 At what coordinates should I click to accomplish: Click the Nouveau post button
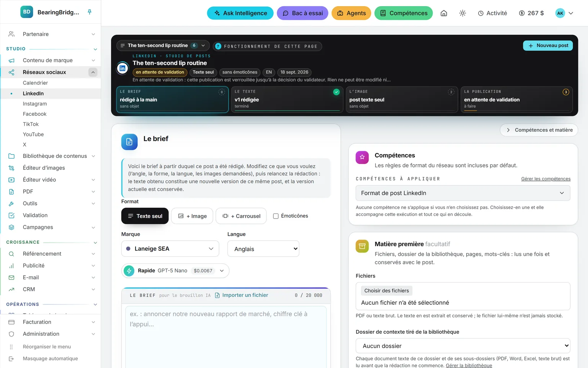(x=548, y=46)
